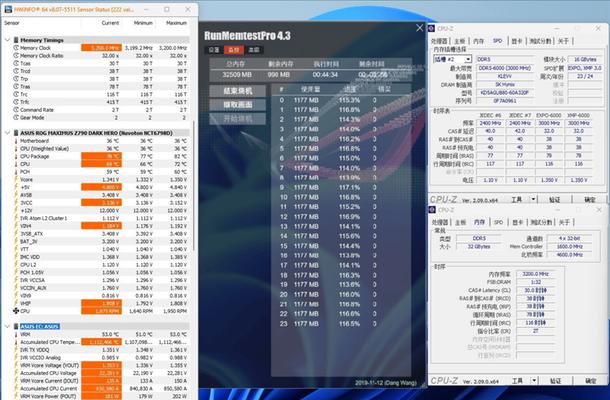Select the highlighted ASUS EC: ASUS label
Image resolution: width=610 pixels, height=400 pixels.
click(40, 326)
